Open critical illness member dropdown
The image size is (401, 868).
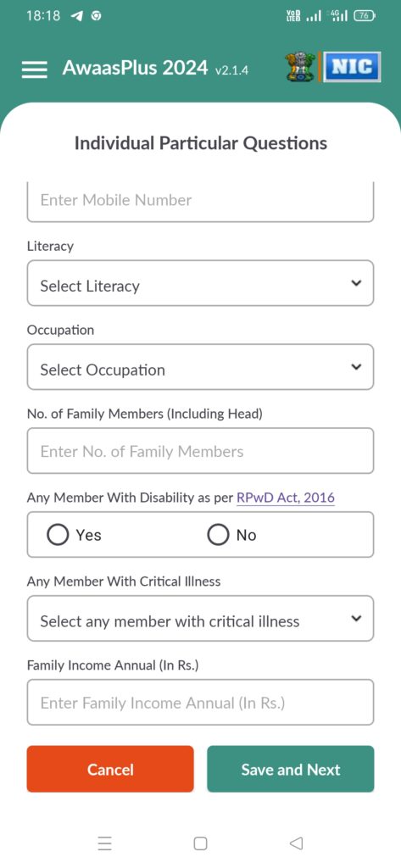200,618
